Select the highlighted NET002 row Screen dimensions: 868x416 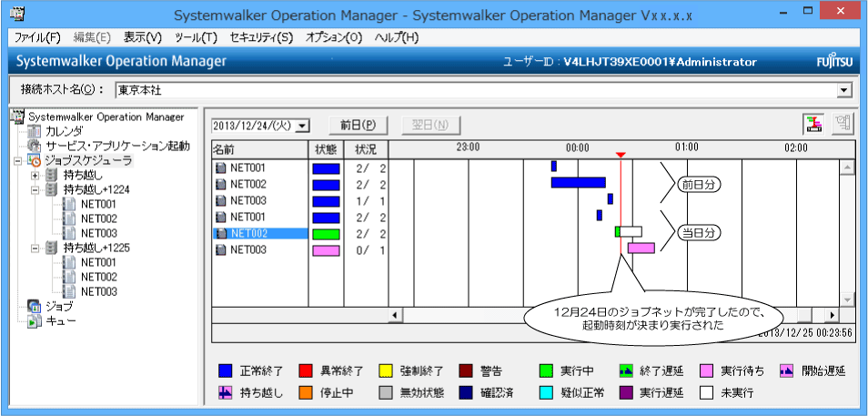[x=260, y=234]
